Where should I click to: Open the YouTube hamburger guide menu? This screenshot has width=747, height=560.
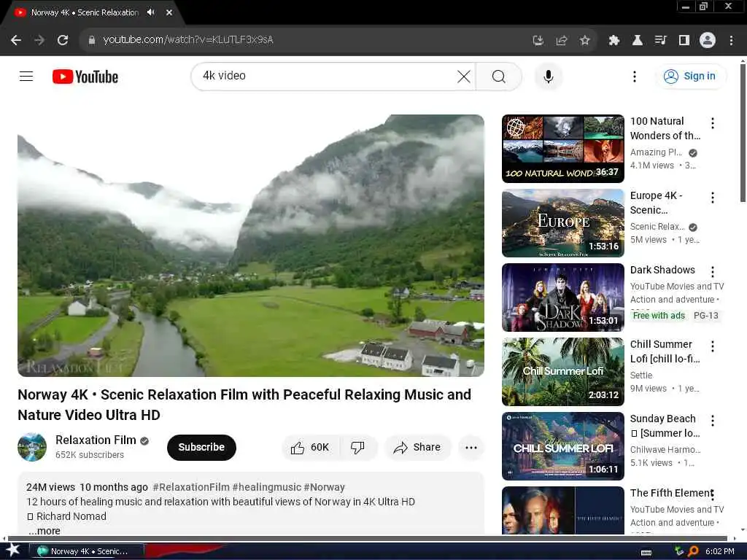[x=26, y=76]
